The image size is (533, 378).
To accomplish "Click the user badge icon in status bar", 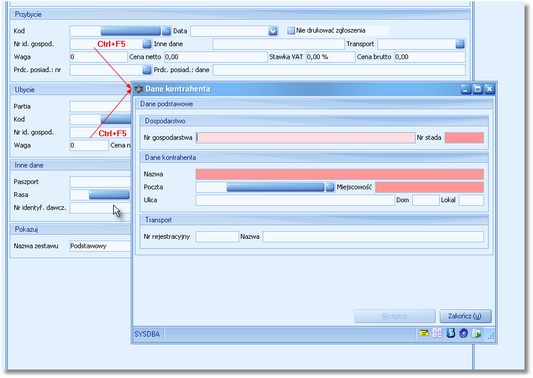I will click(x=451, y=333).
